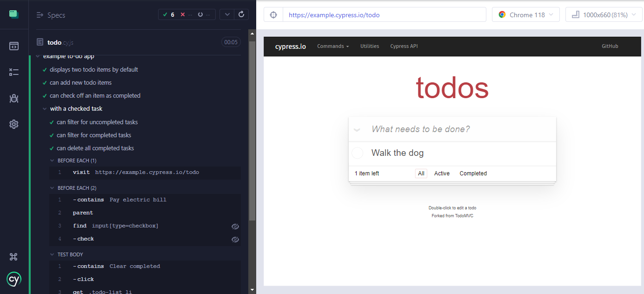Screen dimensions: 644x294
Task: Toggle visibility icon on find input row
Action: click(x=235, y=226)
